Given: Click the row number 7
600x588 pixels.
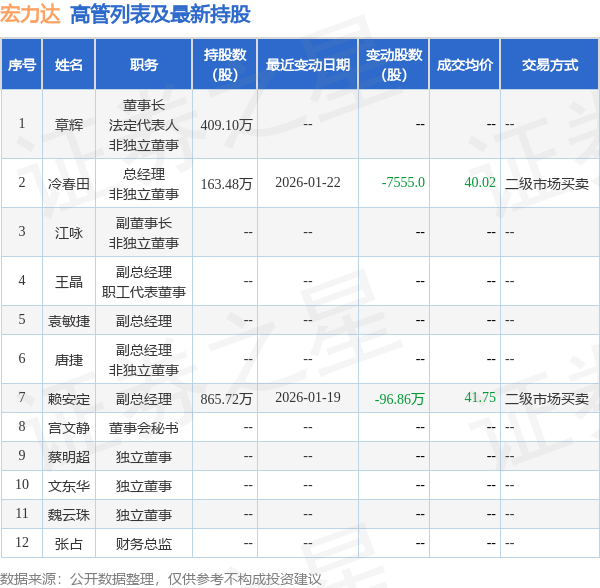Looking at the screenshot, I should 22,397.
